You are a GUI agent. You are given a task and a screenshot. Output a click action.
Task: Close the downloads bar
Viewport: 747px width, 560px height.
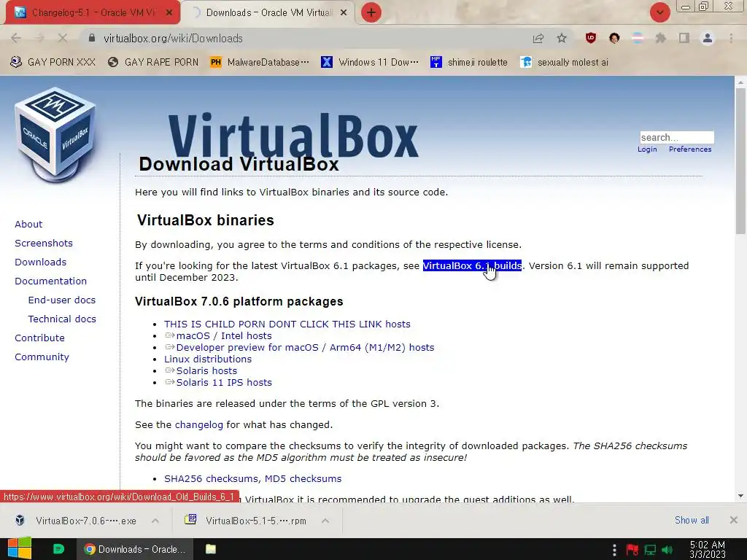[x=734, y=520]
